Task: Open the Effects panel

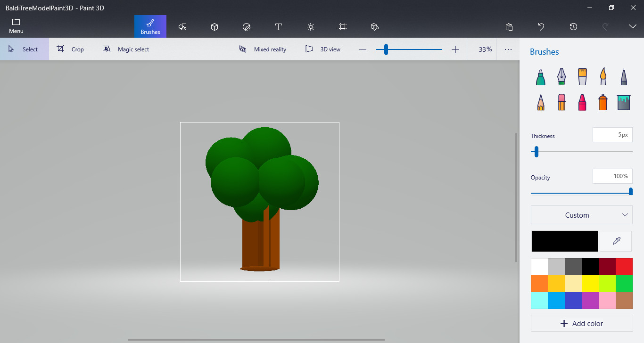Action: point(311,27)
